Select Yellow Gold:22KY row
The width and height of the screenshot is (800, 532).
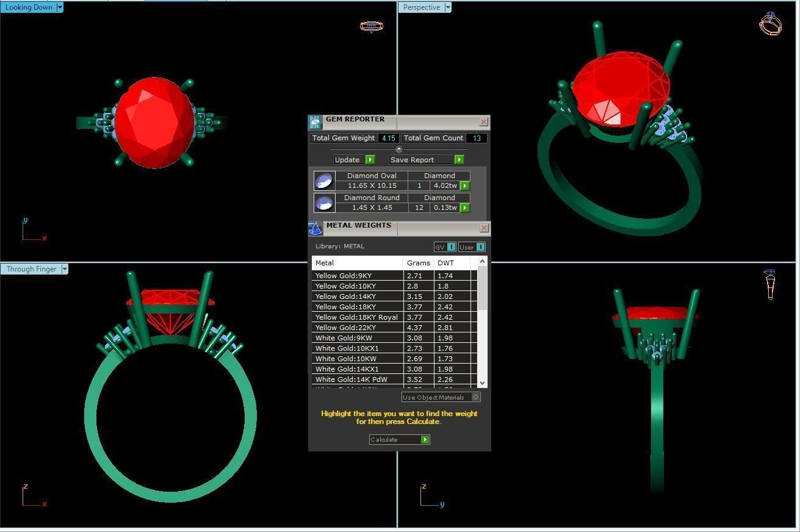tap(394, 328)
